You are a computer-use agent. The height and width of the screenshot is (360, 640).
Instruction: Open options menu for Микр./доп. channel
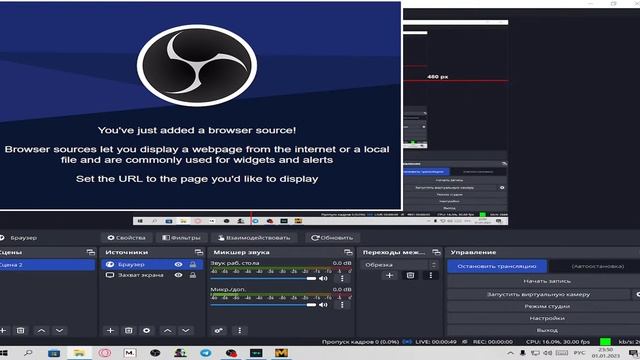click(342, 304)
